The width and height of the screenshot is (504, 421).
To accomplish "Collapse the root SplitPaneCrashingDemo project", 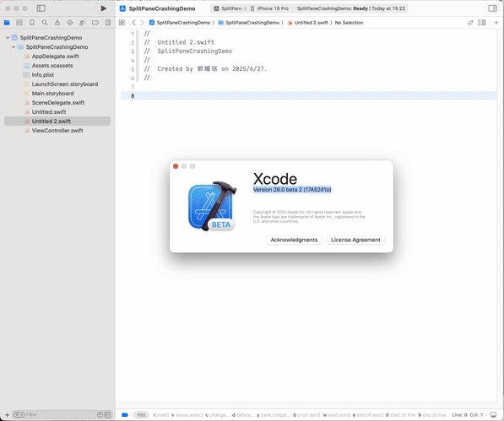I will tap(8, 38).
